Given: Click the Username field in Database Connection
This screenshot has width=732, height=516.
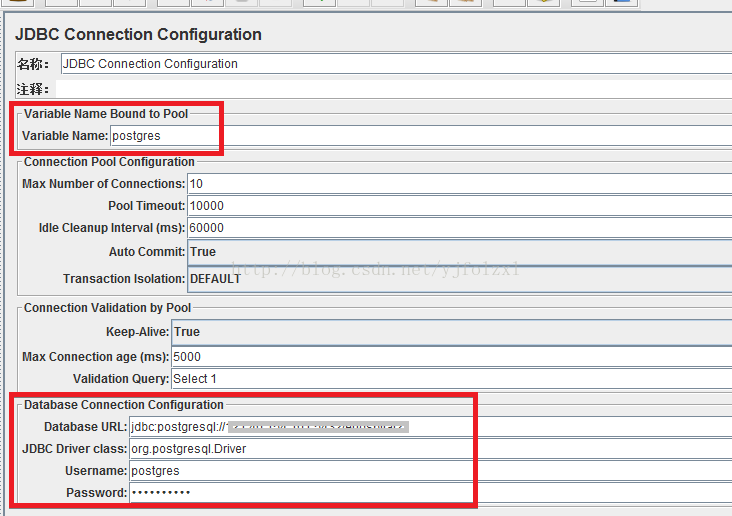Looking at the screenshot, I should click(x=430, y=471).
